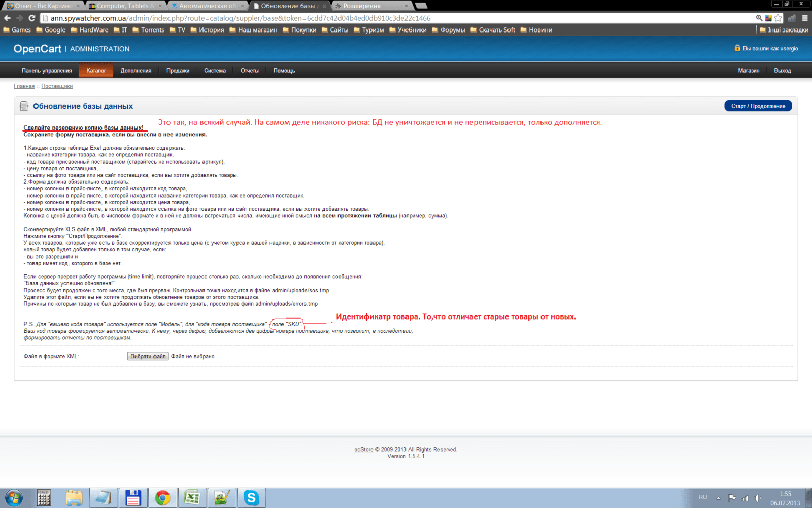
Task: Go back with the browser back arrow
Action: tap(7, 18)
